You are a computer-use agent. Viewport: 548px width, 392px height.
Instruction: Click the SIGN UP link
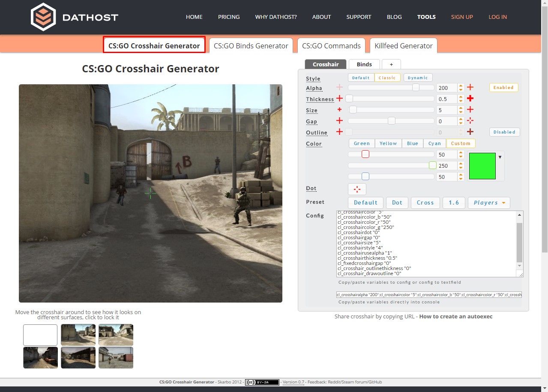tap(462, 17)
